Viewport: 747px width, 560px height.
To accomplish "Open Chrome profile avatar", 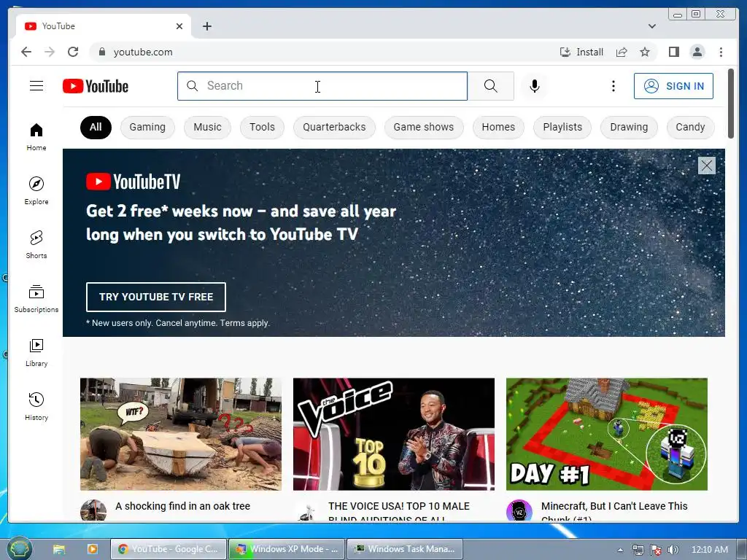I will (697, 52).
